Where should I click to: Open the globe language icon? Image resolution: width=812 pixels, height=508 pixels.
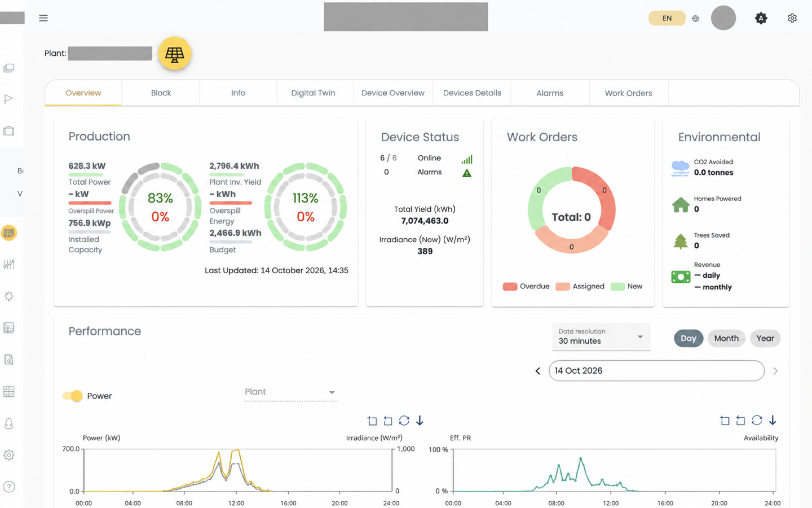pyautogui.click(x=695, y=19)
